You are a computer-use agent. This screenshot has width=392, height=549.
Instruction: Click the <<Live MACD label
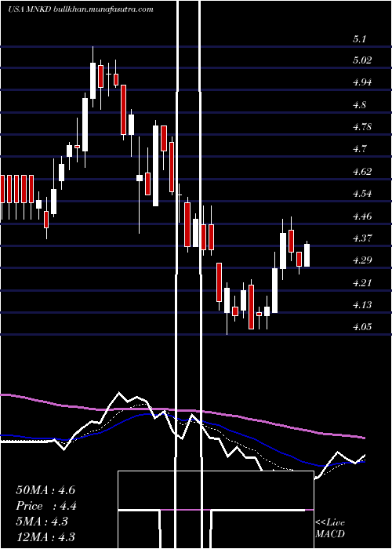(x=330, y=529)
